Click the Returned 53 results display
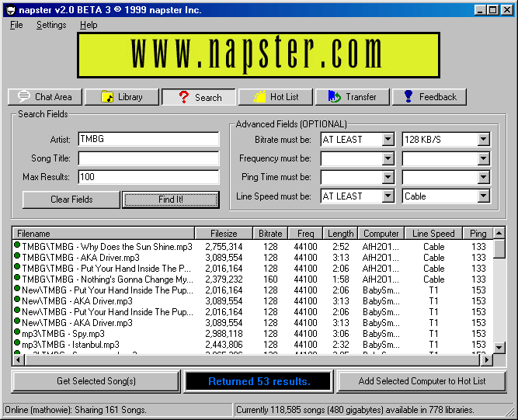 click(259, 381)
